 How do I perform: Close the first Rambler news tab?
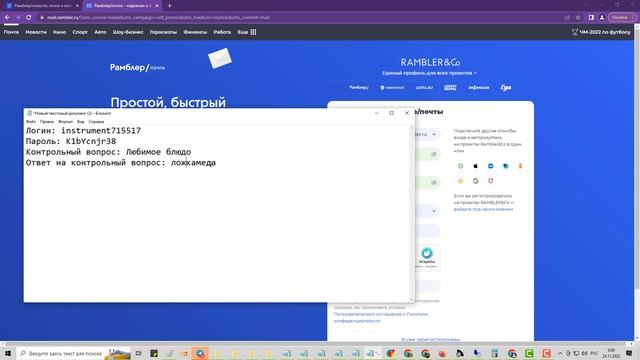click(77, 6)
